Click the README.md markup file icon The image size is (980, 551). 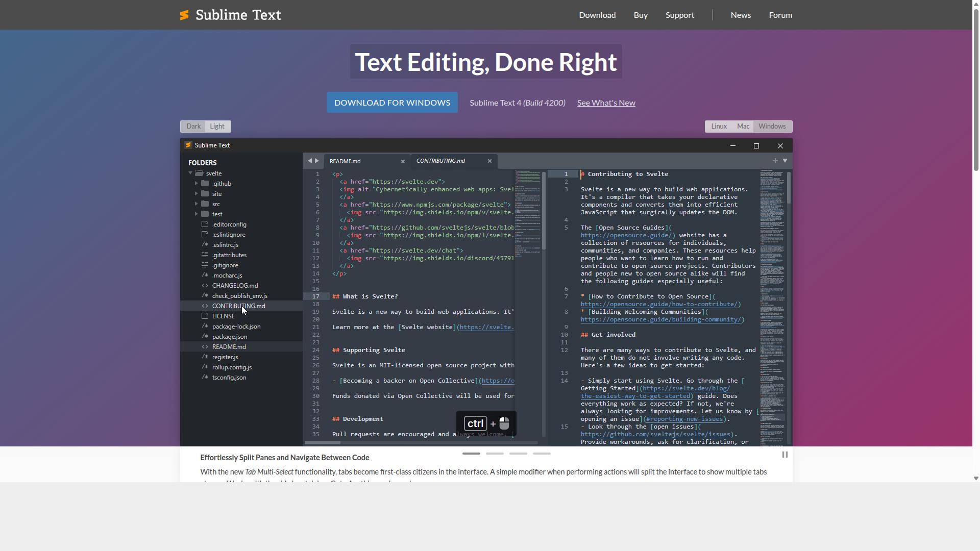[x=205, y=347]
